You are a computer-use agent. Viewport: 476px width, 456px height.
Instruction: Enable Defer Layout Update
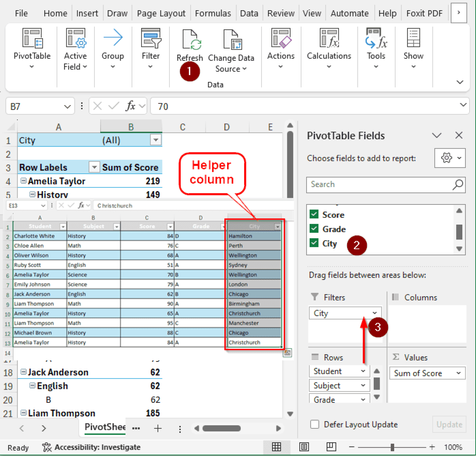[x=315, y=424]
